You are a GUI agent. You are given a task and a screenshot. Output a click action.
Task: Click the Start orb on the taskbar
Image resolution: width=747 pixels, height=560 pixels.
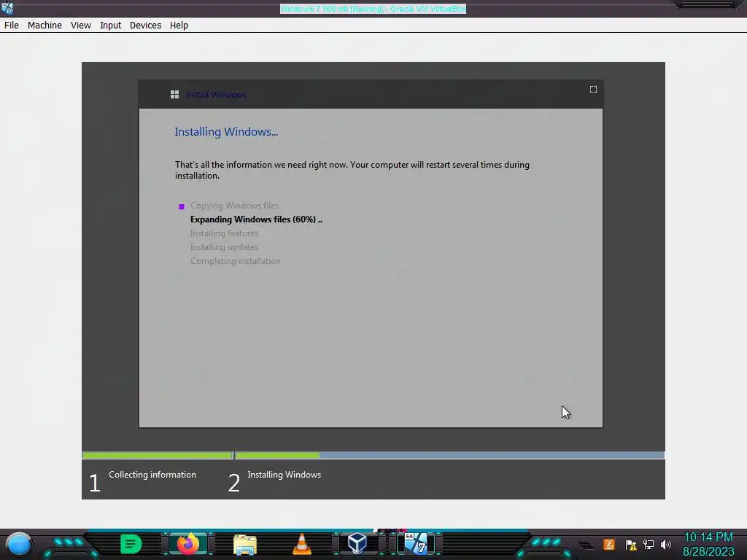18,545
